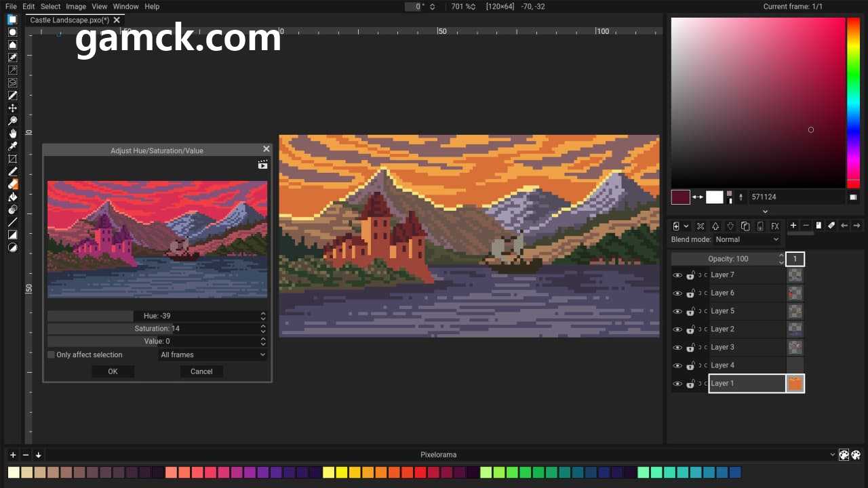868x488 pixels.
Task: Click the dark red foreground color swatch
Action: pyautogui.click(x=681, y=197)
